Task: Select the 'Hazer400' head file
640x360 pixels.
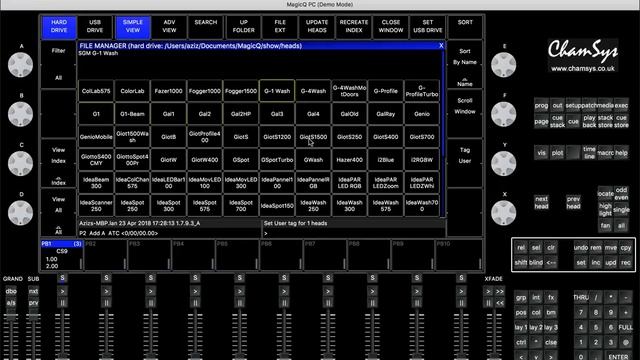Action: click(349, 160)
